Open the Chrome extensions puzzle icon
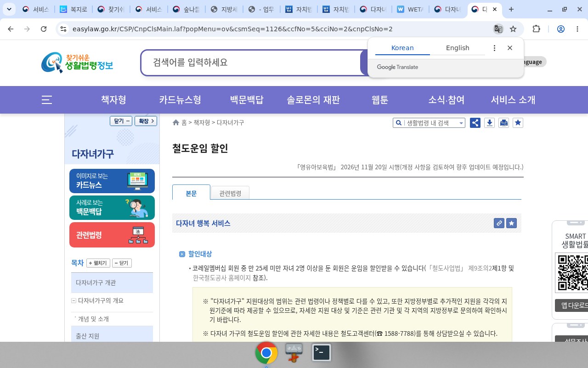 (x=536, y=29)
